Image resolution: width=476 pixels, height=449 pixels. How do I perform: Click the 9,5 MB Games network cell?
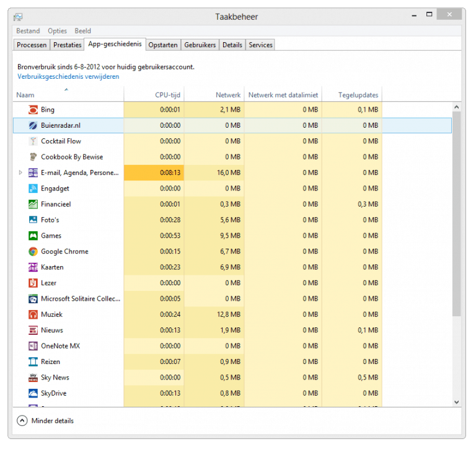pos(214,236)
